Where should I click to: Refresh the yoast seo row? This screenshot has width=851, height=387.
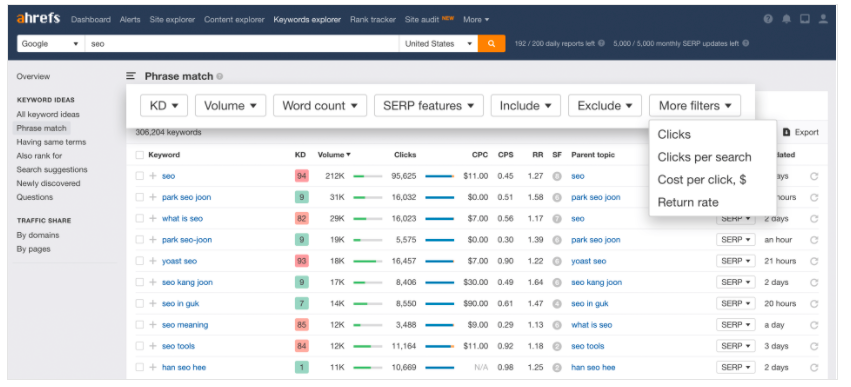click(x=814, y=261)
